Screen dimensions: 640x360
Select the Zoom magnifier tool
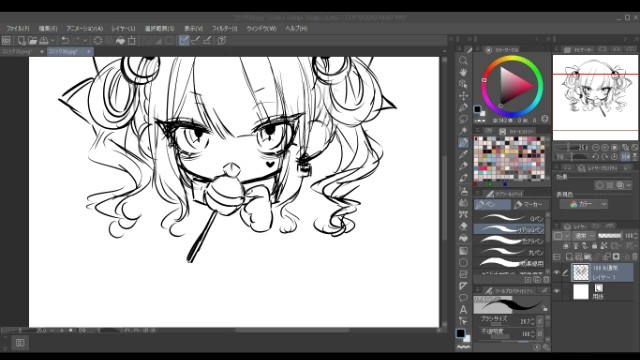[x=463, y=60]
